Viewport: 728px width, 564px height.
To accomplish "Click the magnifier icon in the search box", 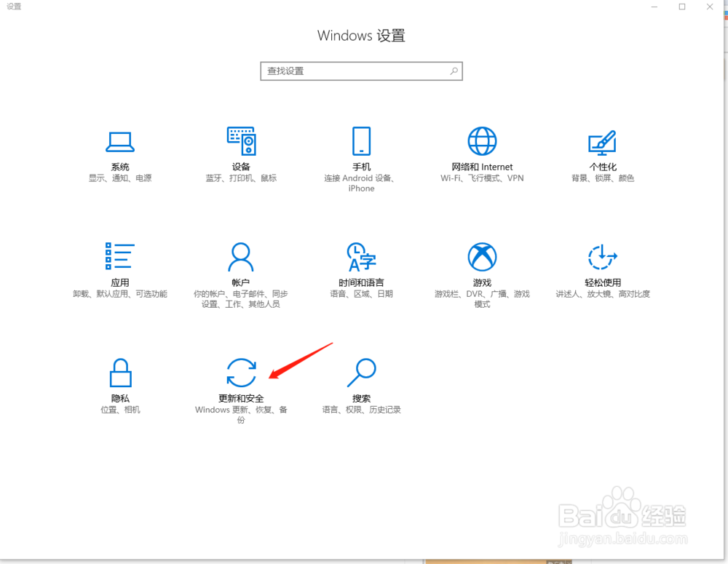I will (453, 71).
